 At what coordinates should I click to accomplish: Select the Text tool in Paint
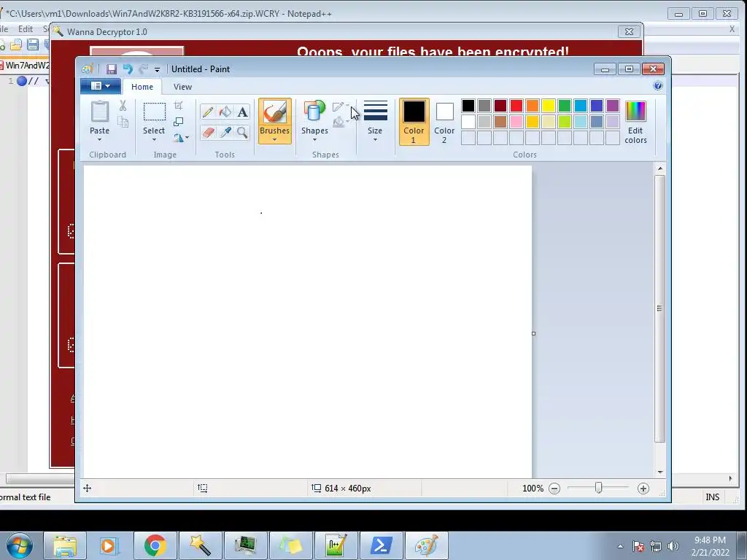(x=242, y=112)
